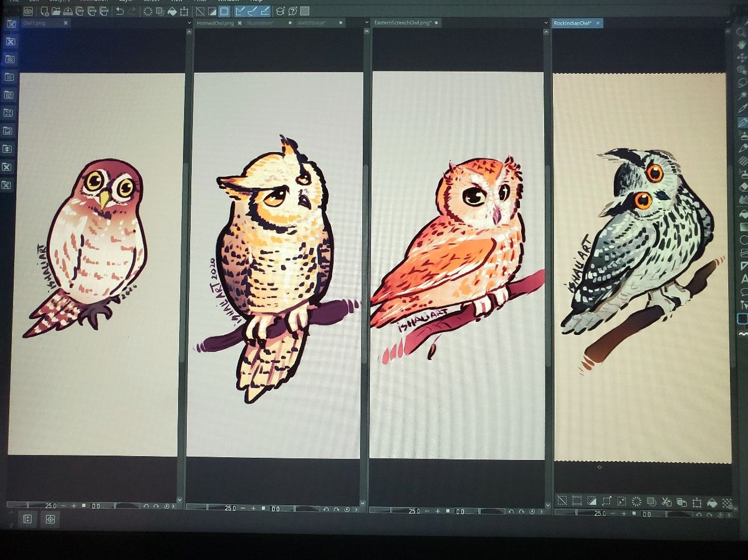This screenshot has width=748, height=560.
Task: Select the Move layer cross-arrow tool
Action: pos(742,57)
